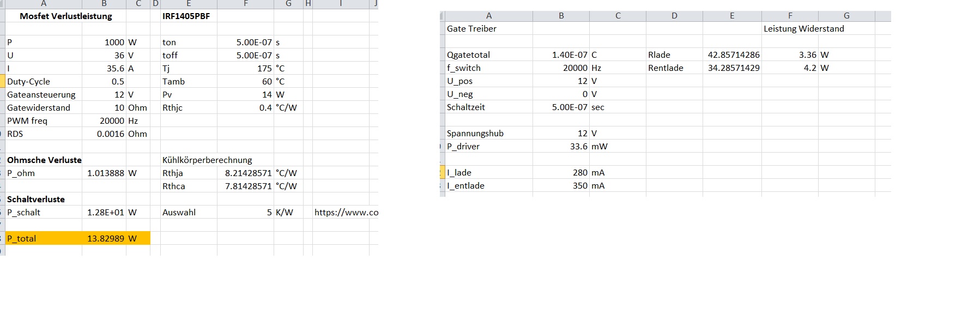Select column I header in Mosfet Verlustleistung sheet

341,4
